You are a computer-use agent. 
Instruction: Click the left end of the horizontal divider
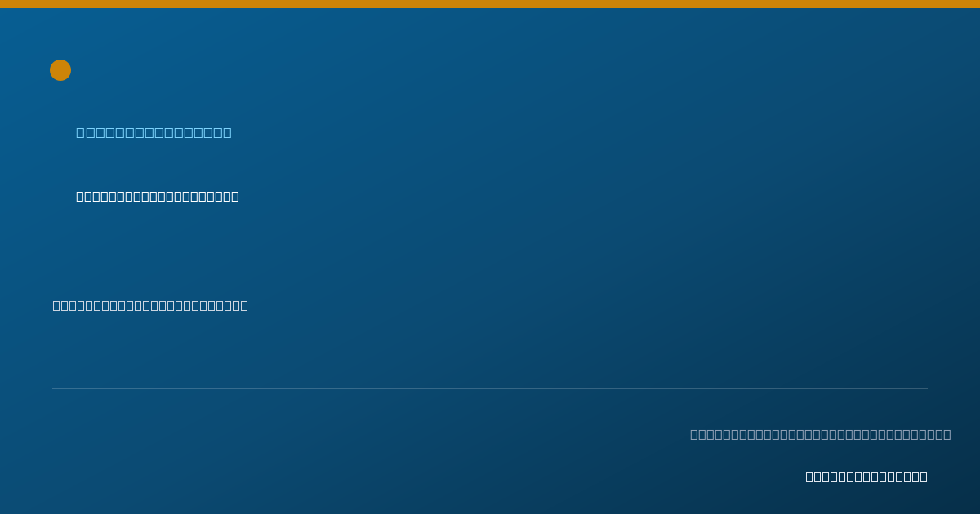point(54,388)
